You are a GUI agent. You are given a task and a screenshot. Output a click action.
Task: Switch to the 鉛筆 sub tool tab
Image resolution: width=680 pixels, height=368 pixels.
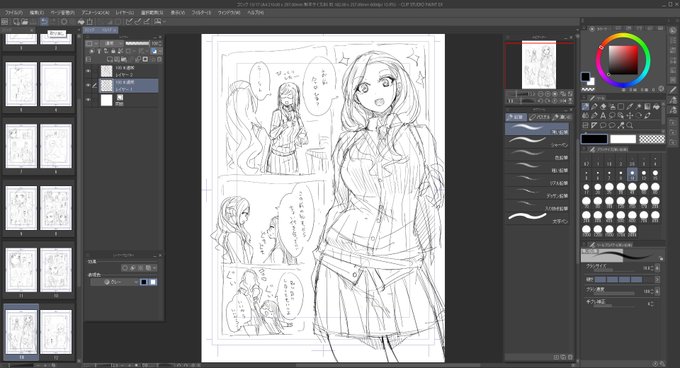[516, 117]
